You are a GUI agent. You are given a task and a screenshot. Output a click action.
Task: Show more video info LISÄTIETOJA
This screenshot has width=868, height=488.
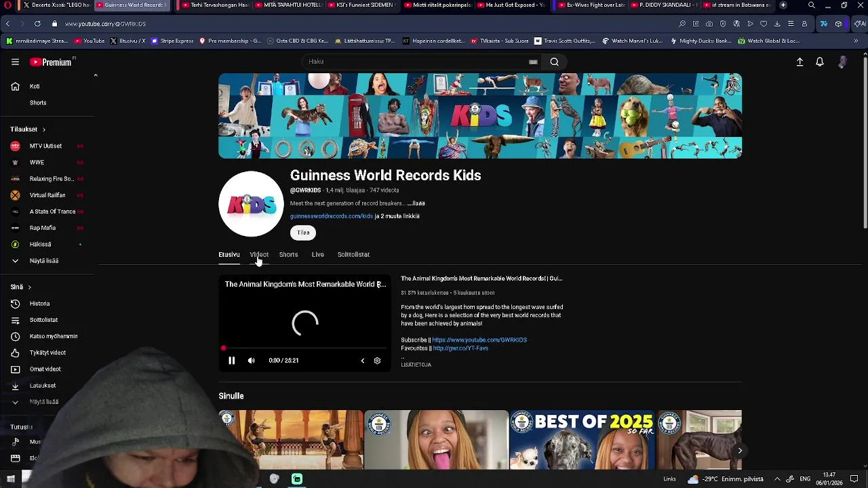tap(416, 365)
